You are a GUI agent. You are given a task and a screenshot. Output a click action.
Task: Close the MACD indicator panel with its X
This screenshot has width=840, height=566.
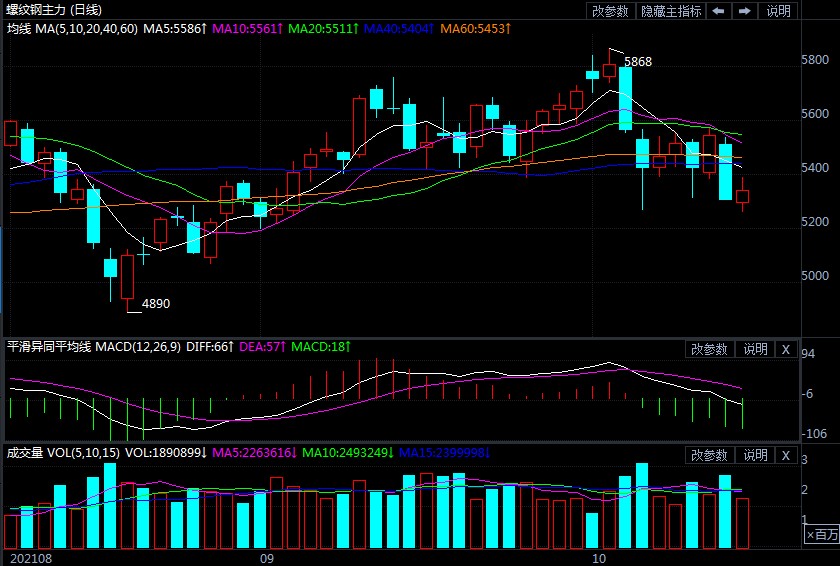click(785, 349)
